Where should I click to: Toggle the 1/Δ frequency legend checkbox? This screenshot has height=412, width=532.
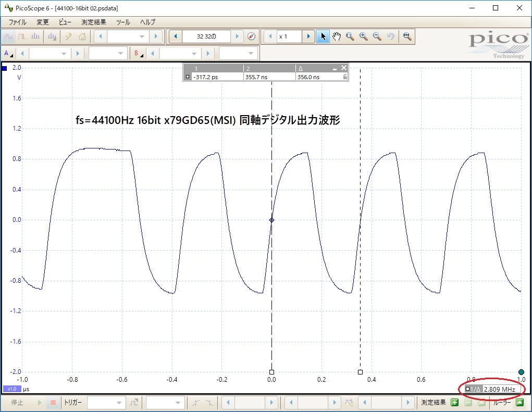point(468,389)
